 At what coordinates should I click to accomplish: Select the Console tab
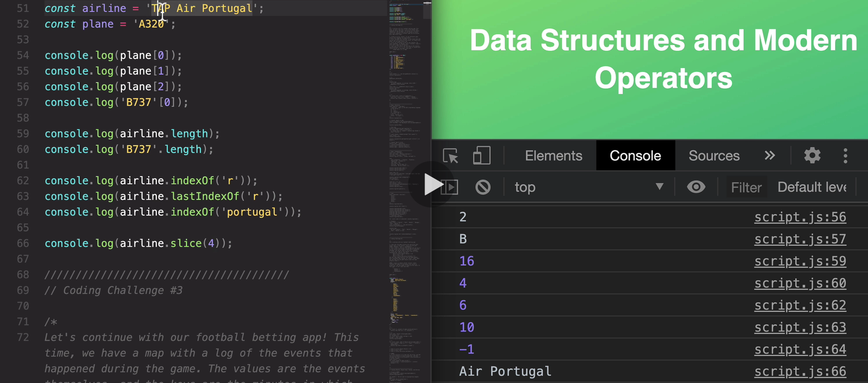pyautogui.click(x=635, y=156)
